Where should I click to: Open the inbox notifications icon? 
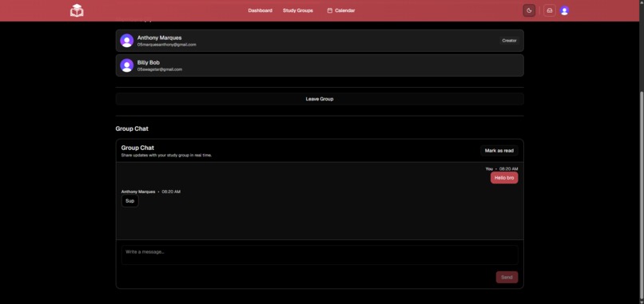coord(550,10)
